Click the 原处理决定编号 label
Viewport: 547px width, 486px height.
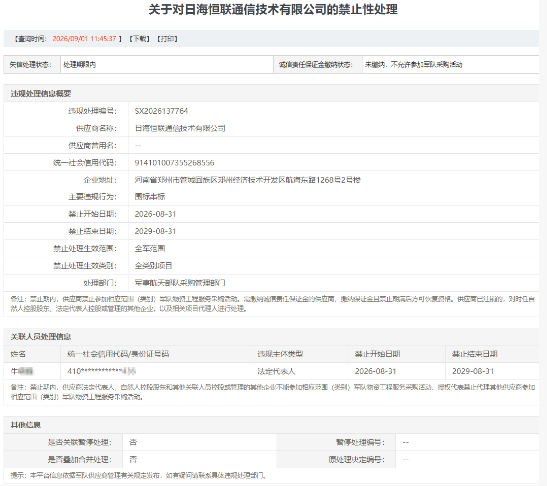pyautogui.click(x=357, y=459)
